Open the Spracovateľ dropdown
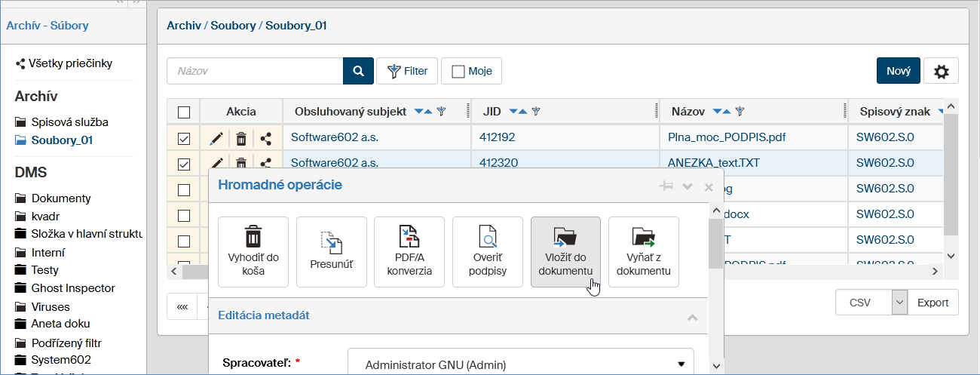 point(520,364)
